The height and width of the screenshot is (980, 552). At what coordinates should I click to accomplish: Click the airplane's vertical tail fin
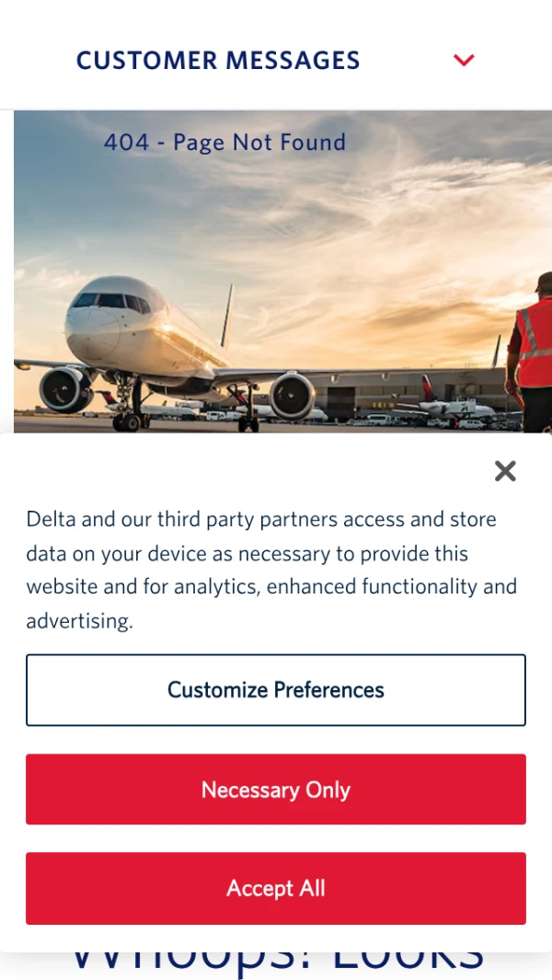click(227, 316)
